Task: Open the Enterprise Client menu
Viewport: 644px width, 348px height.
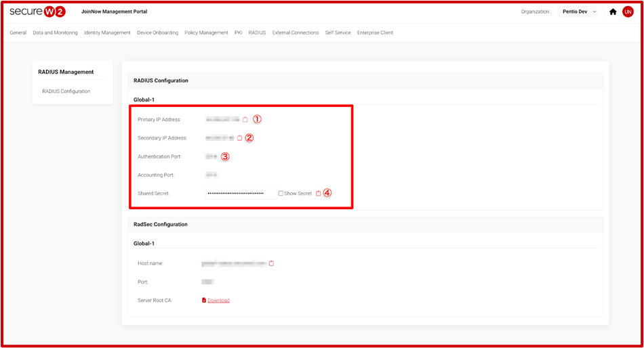Action: [375, 32]
